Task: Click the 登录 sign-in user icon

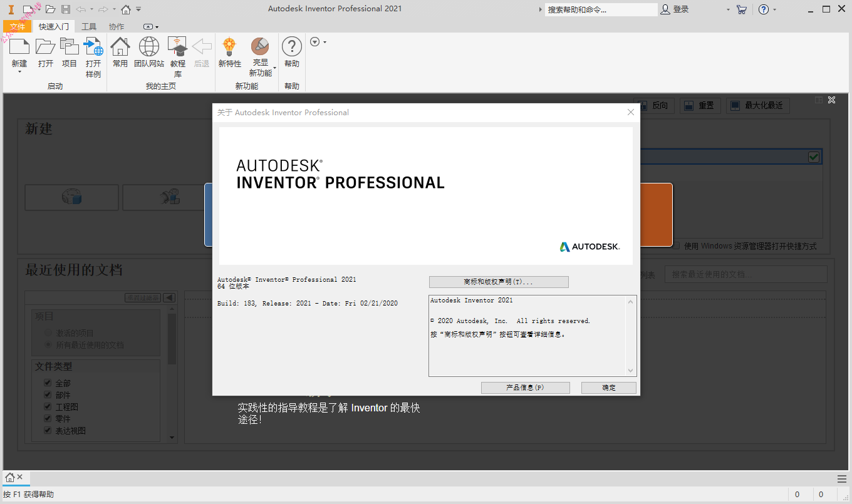Action: click(x=667, y=9)
